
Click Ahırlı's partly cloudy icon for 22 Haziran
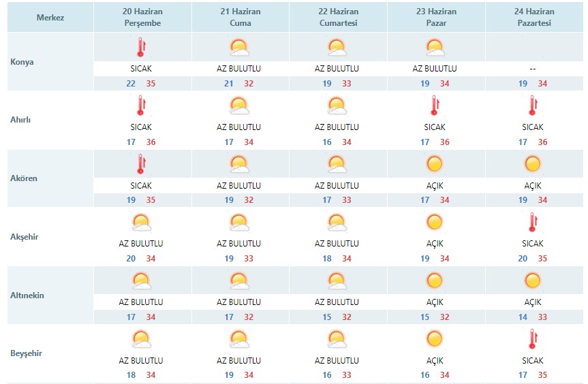(x=337, y=106)
